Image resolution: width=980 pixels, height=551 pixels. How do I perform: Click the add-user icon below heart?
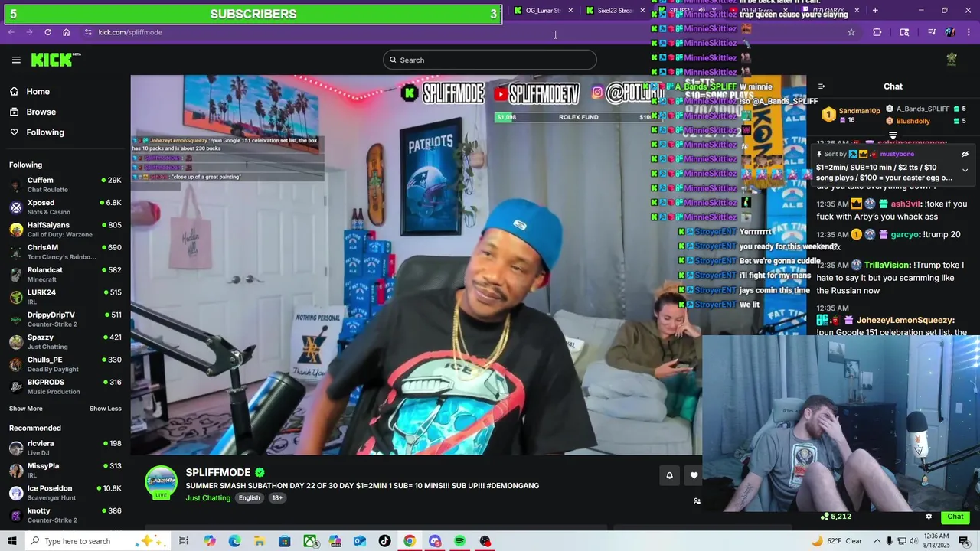[x=697, y=501]
